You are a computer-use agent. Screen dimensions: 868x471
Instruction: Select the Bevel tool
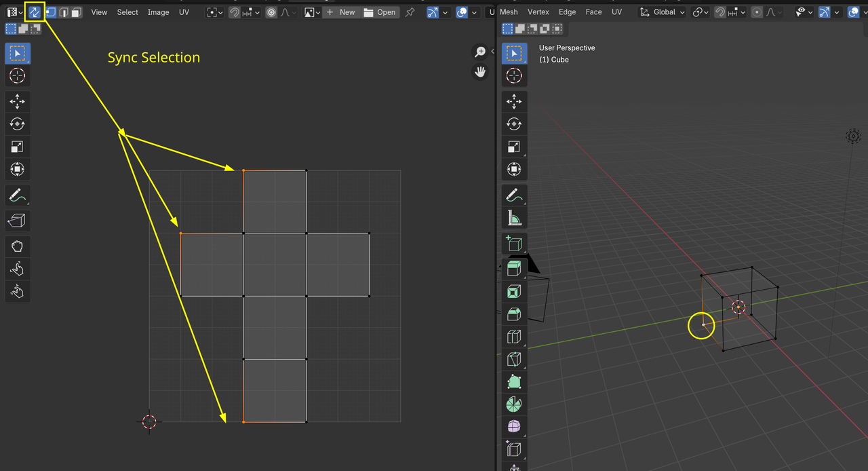point(514,314)
